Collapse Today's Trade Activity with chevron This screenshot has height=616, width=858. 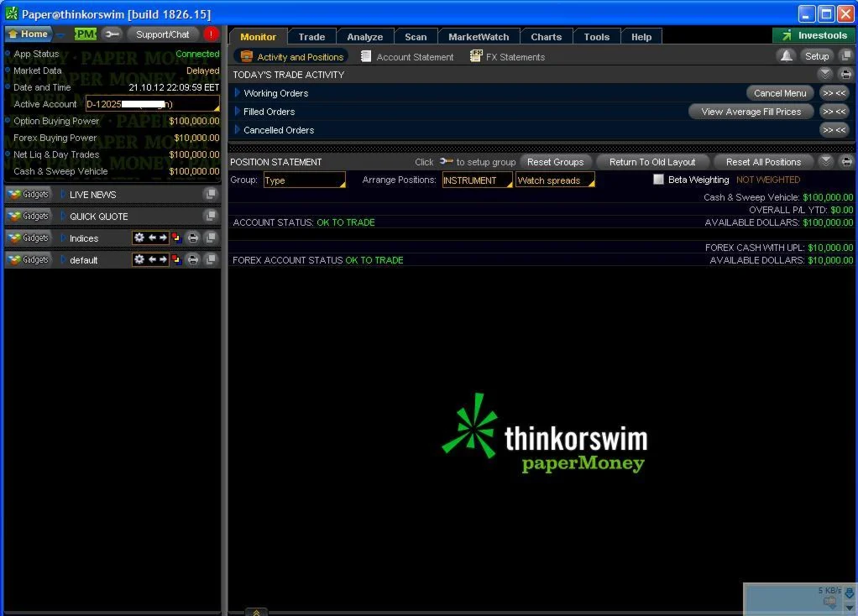coord(825,73)
